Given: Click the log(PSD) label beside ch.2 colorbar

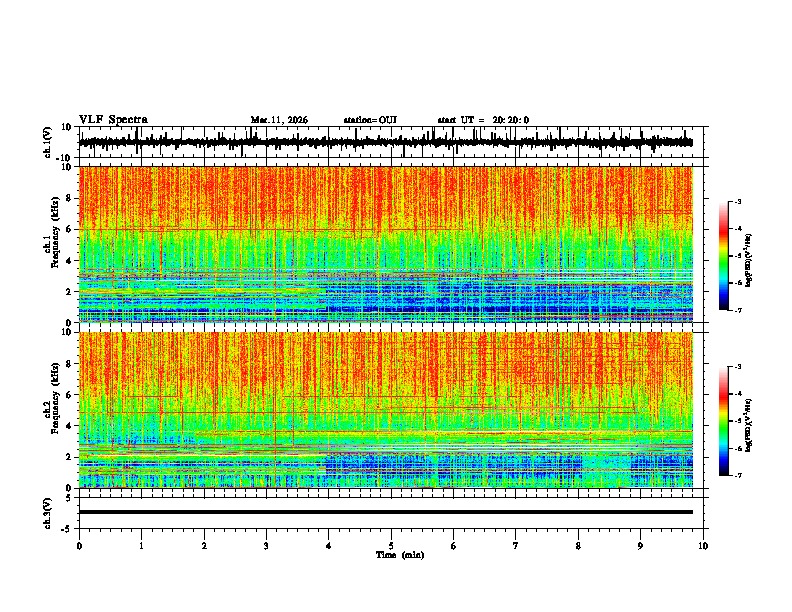Looking at the screenshot, I should point(749,425).
